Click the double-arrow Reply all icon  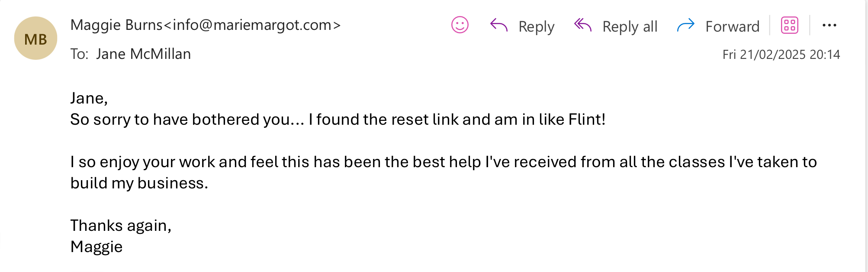582,25
